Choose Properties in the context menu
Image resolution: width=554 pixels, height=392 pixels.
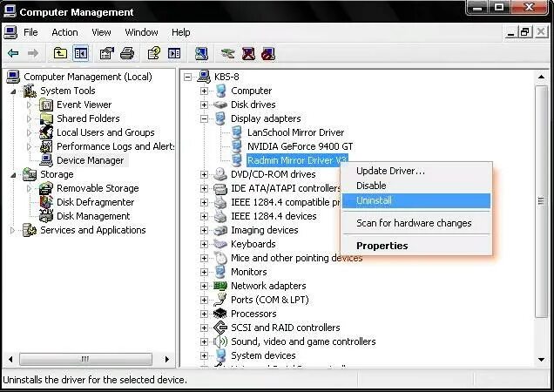tap(416, 246)
